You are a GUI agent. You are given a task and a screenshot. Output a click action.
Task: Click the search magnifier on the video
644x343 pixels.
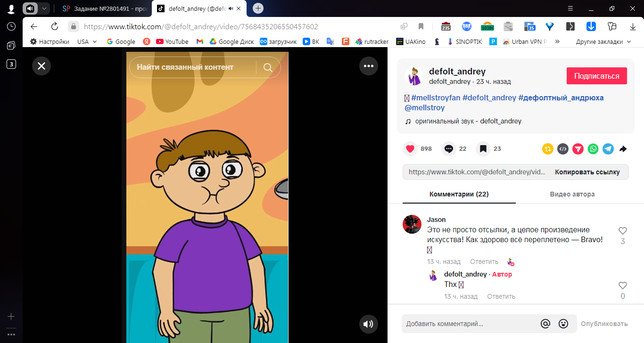(268, 67)
